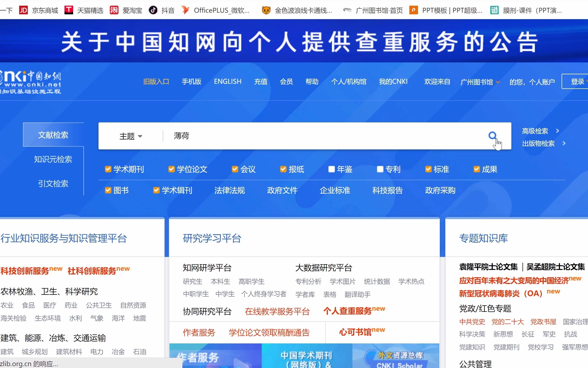Uncheck the 学位论文 checkbox
Image resolution: width=588 pixels, height=368 pixels.
[171, 169]
